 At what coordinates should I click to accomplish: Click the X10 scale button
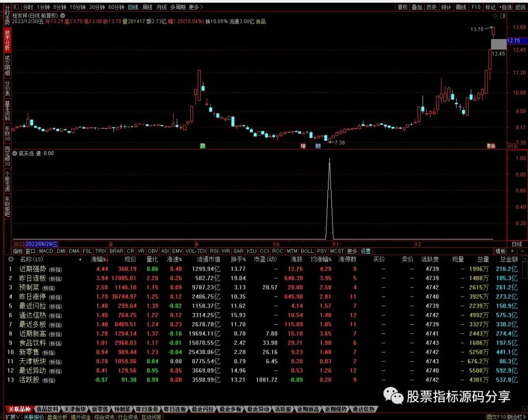click(512, 146)
